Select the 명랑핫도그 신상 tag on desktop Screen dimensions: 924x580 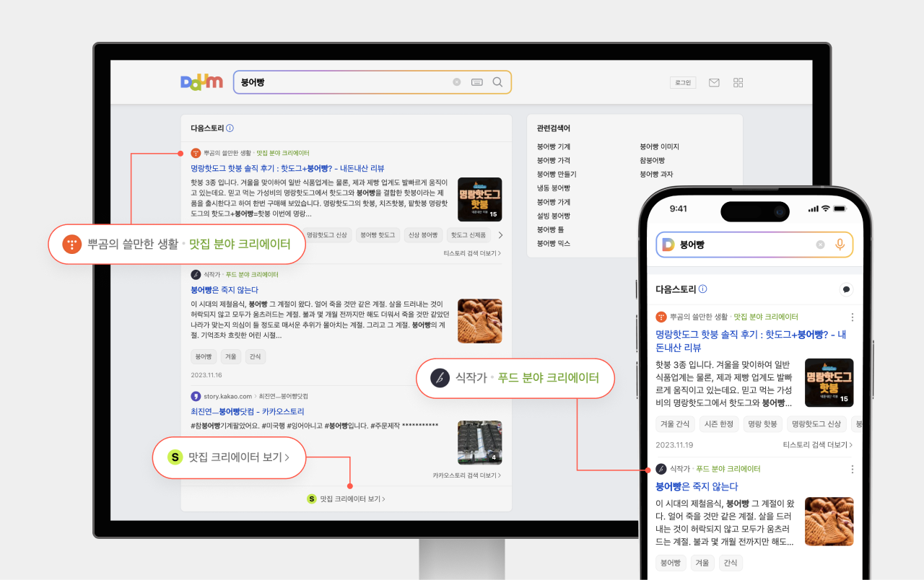[x=327, y=235]
